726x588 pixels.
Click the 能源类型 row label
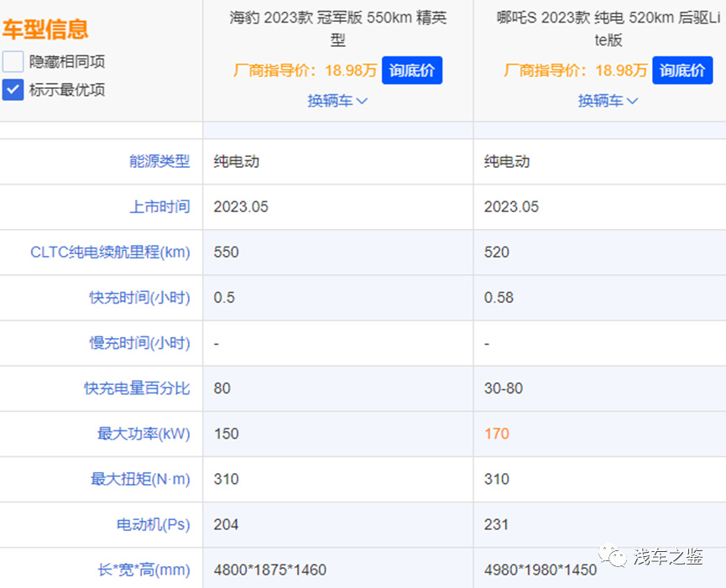(159, 161)
